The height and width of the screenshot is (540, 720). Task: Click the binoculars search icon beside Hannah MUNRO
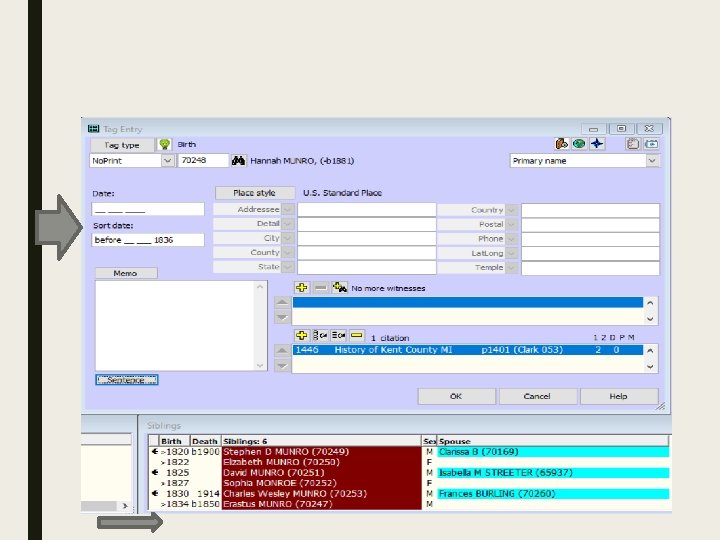pyautogui.click(x=239, y=160)
